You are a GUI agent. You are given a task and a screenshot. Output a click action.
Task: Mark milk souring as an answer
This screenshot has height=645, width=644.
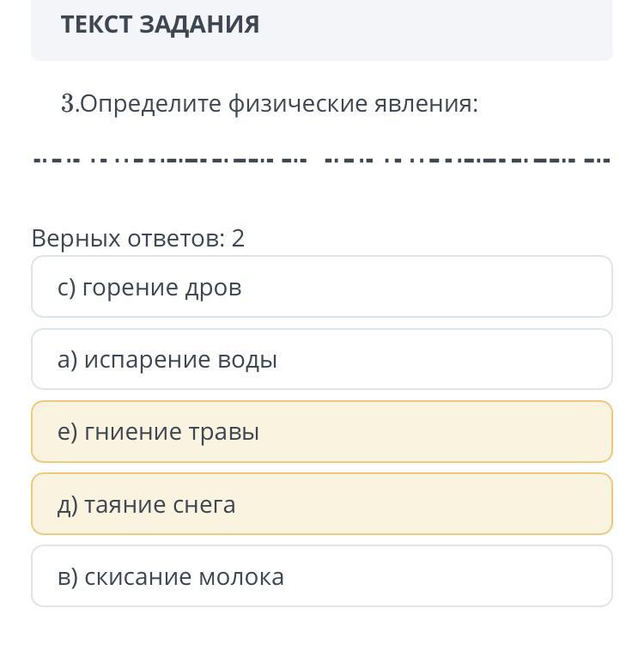(321, 576)
